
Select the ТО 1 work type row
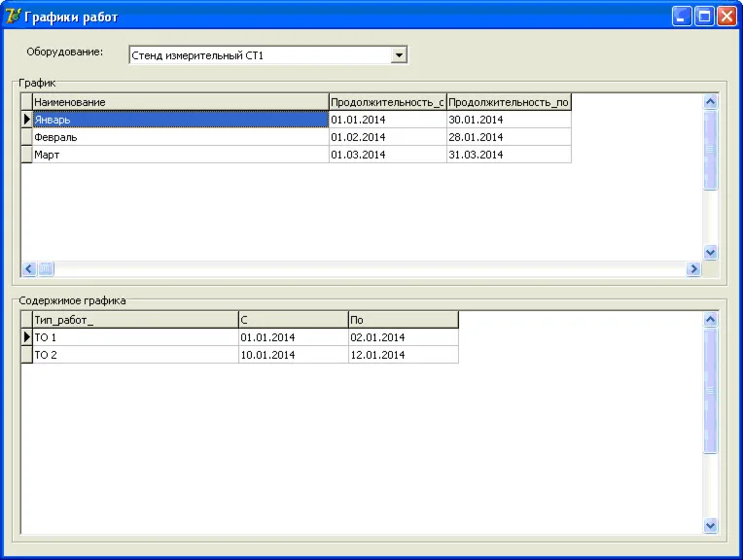[x=135, y=337]
